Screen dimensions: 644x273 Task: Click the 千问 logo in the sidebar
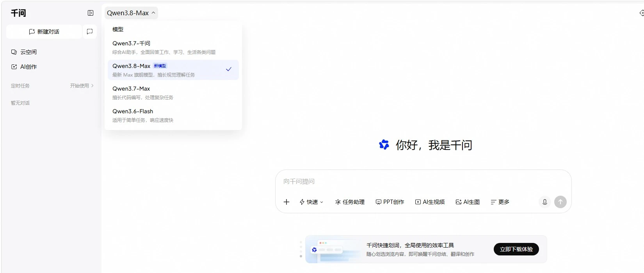[18, 13]
